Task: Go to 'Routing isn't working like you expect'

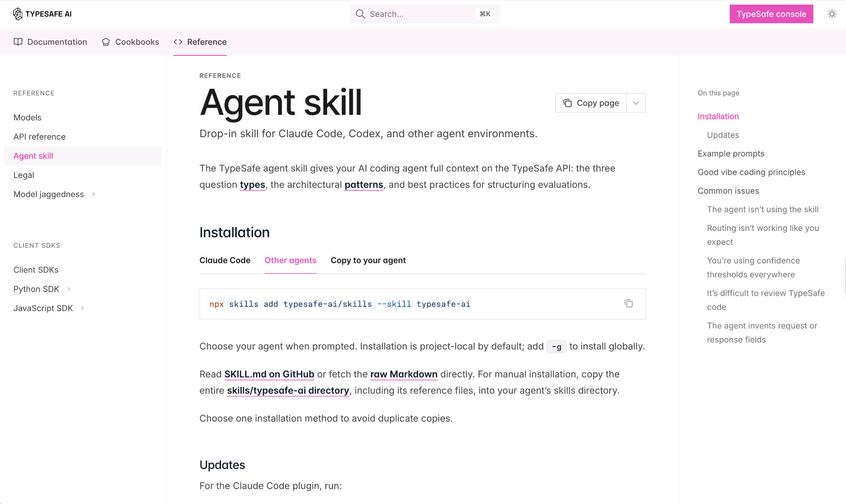Action: point(763,235)
